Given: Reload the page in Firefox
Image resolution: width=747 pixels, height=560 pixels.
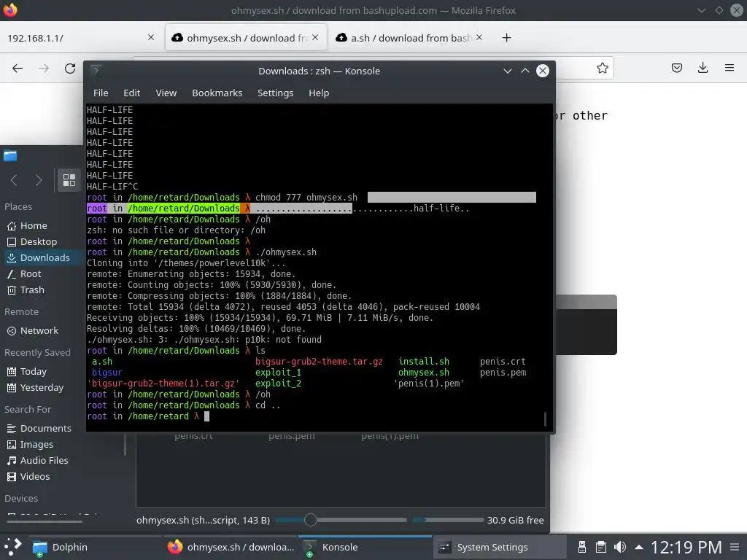Looking at the screenshot, I should click(70, 68).
